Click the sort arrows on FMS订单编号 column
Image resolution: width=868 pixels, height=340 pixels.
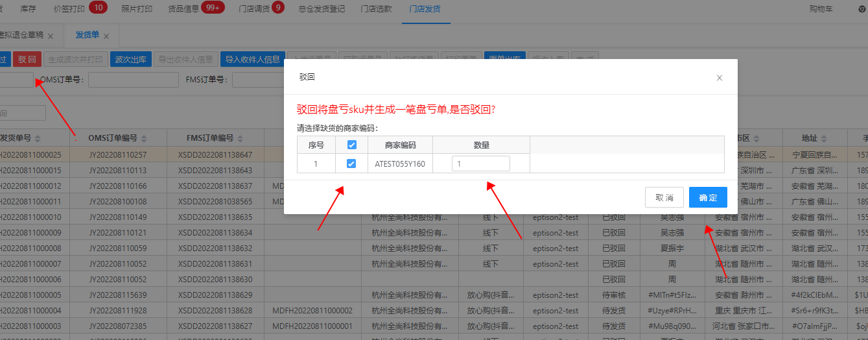coord(239,138)
